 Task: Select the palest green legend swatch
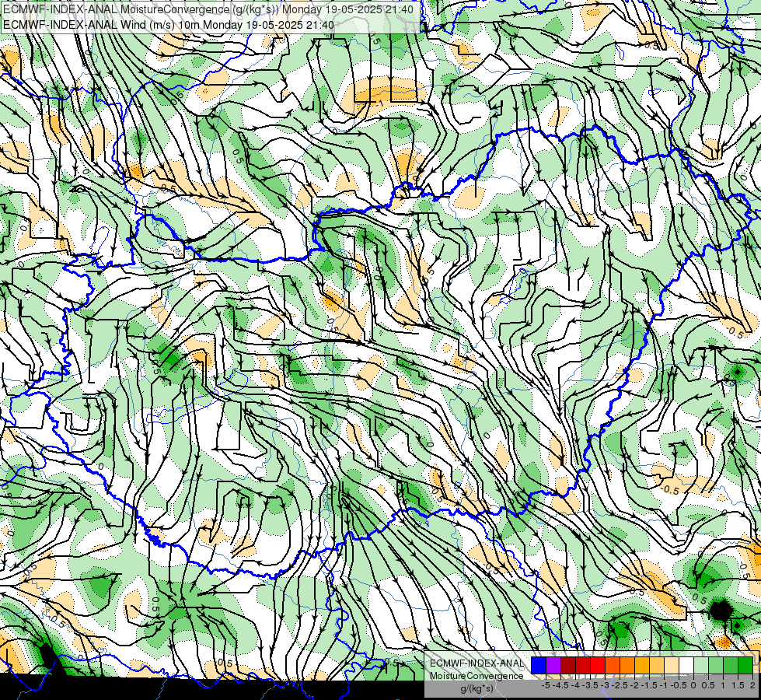click(701, 665)
